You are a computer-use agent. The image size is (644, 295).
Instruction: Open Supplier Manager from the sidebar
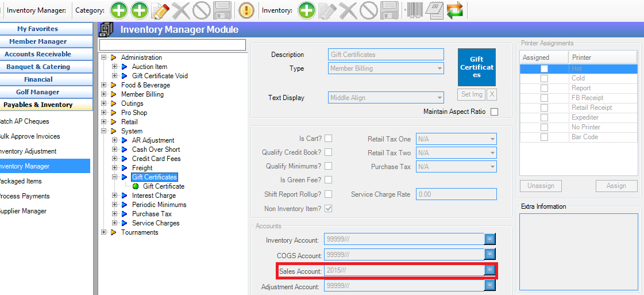pyautogui.click(x=23, y=211)
